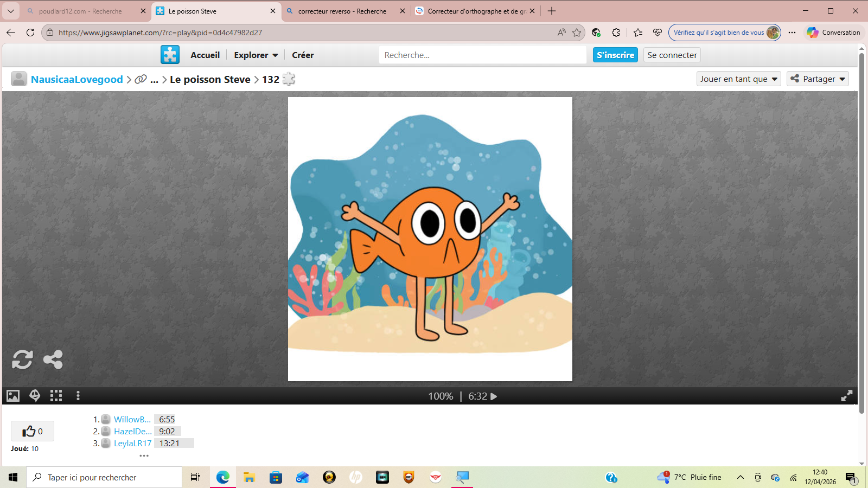Click the Recherche search input field
Screen dimensions: 868x488
[482, 55]
